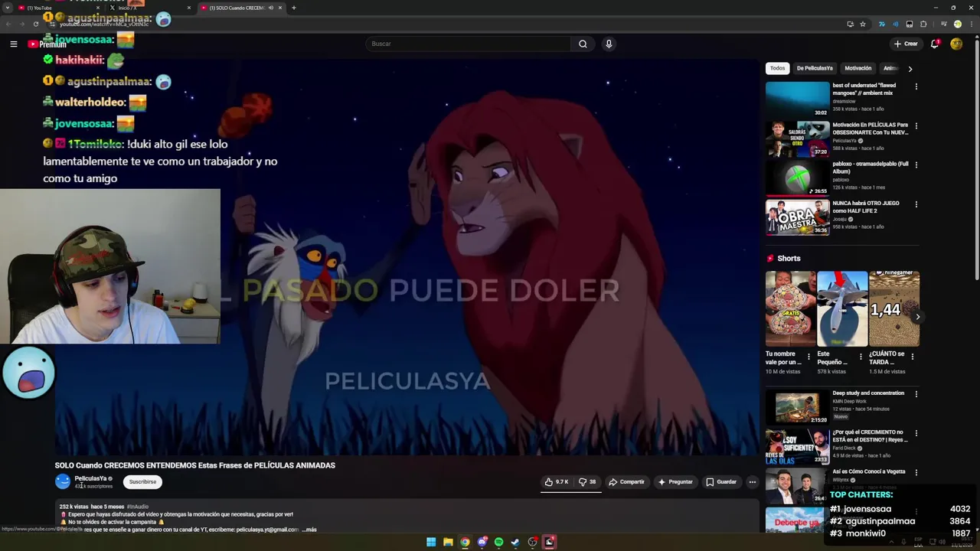Open options for "best of underrated" video
Viewport: 980px width, 551px height.
(916, 86)
